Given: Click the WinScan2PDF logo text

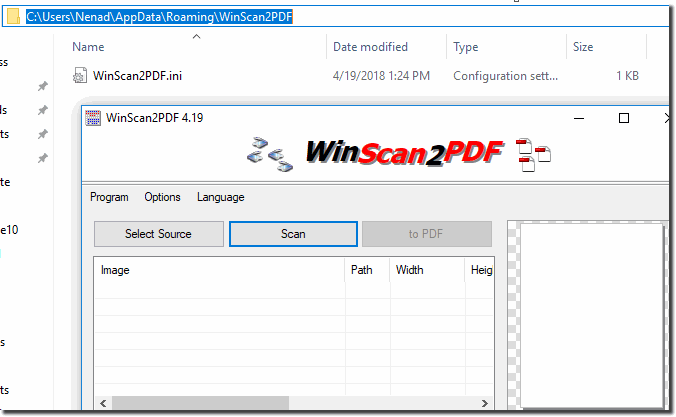Looking at the screenshot, I should tap(404, 153).
